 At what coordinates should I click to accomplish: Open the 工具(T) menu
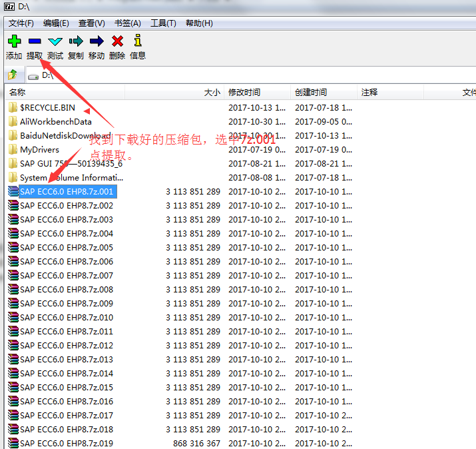click(163, 23)
